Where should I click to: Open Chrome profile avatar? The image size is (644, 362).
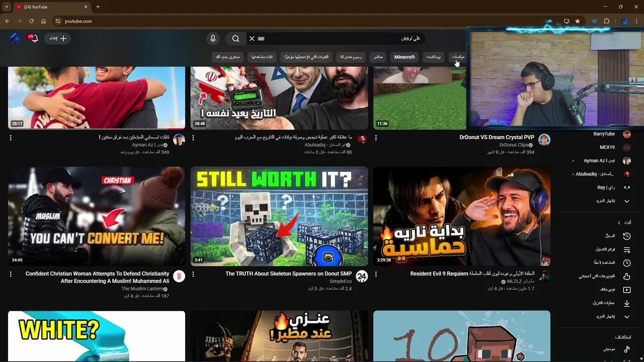coord(624,21)
